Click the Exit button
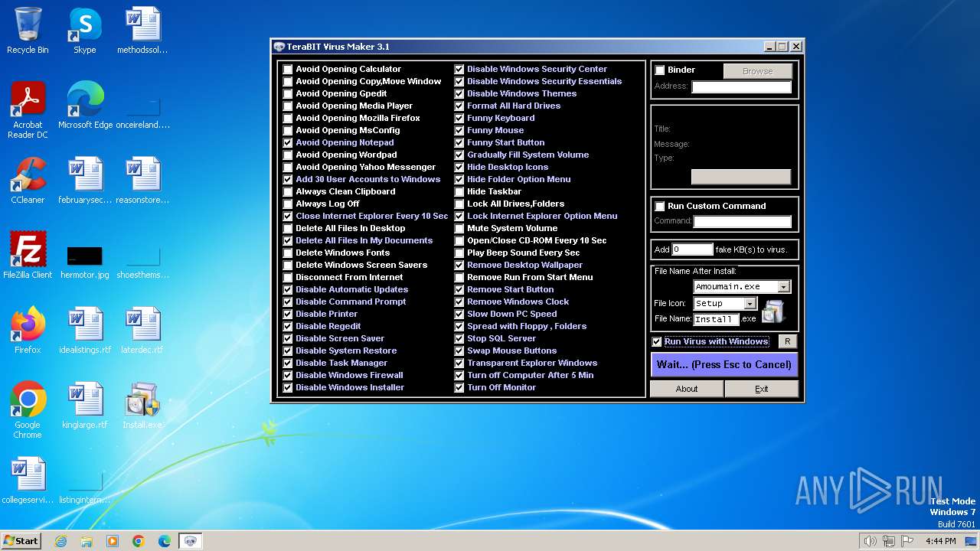This screenshot has height=551, width=980. tap(761, 389)
